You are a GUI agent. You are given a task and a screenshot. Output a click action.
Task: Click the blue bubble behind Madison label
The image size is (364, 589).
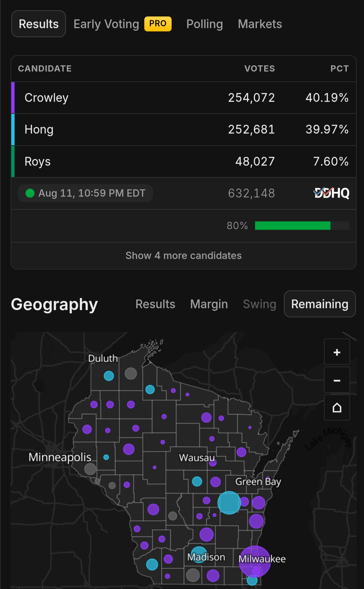tap(199, 554)
